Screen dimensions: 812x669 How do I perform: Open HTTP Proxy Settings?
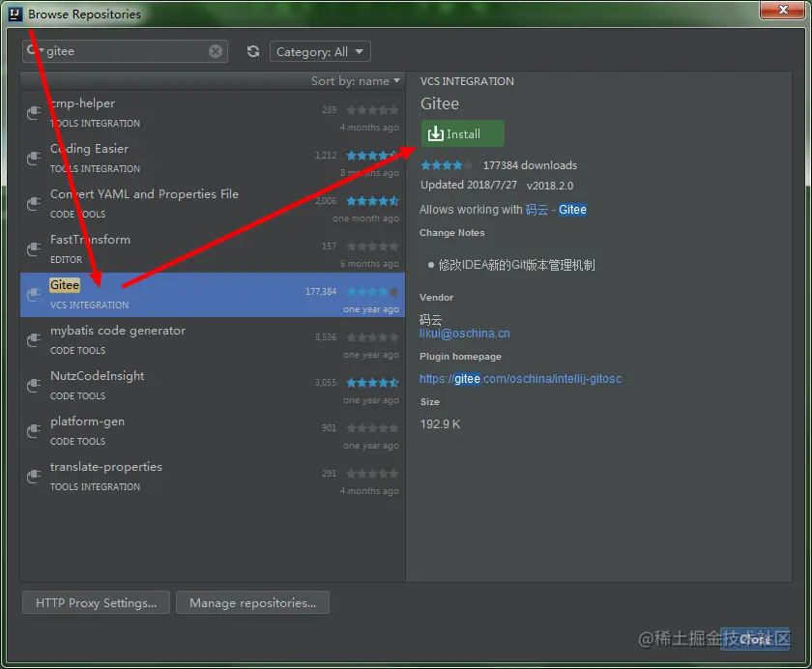96,602
